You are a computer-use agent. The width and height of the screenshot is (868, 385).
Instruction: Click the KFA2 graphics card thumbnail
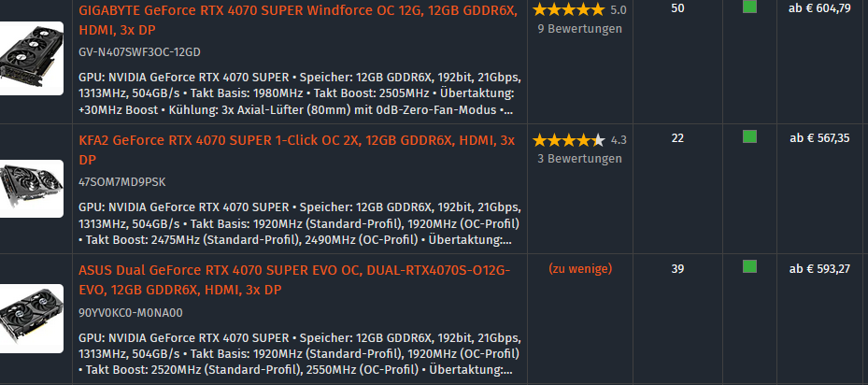tap(32, 189)
